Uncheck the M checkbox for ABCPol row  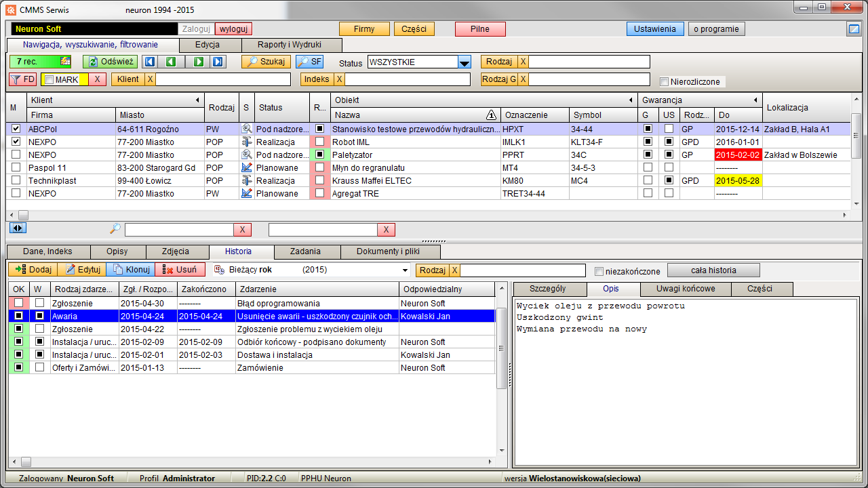pos(16,129)
